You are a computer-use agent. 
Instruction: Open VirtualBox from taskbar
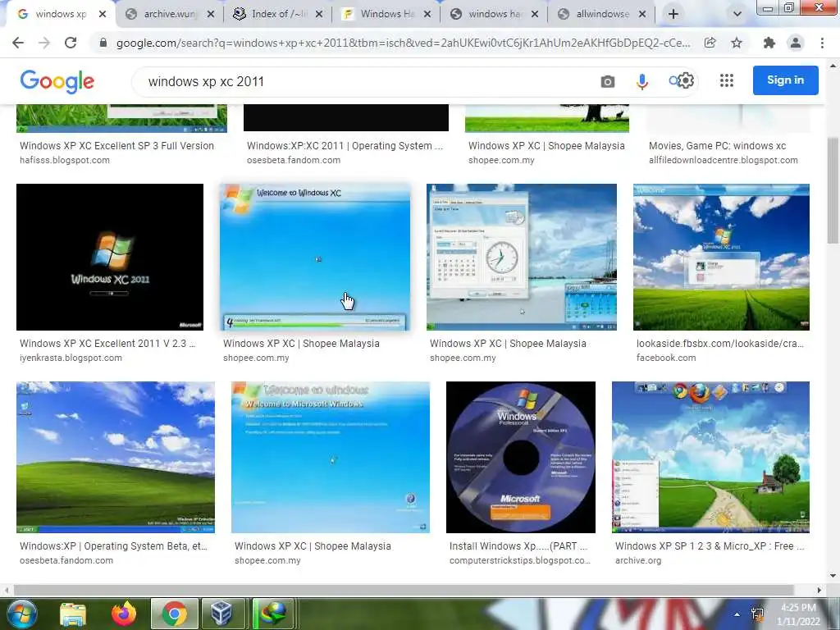pos(221,614)
